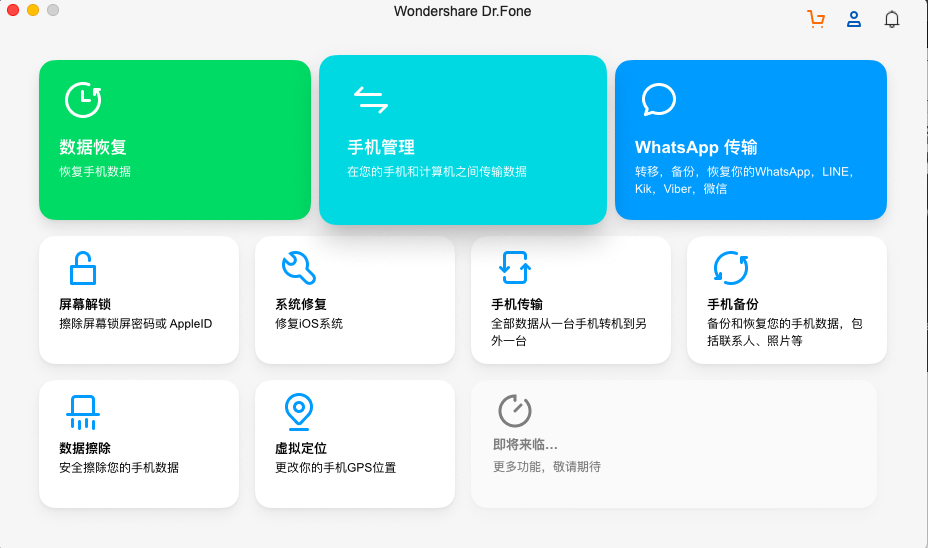The width and height of the screenshot is (928, 548).
Task: Click the Wondershare Dr.Fone window title
Action: click(463, 11)
